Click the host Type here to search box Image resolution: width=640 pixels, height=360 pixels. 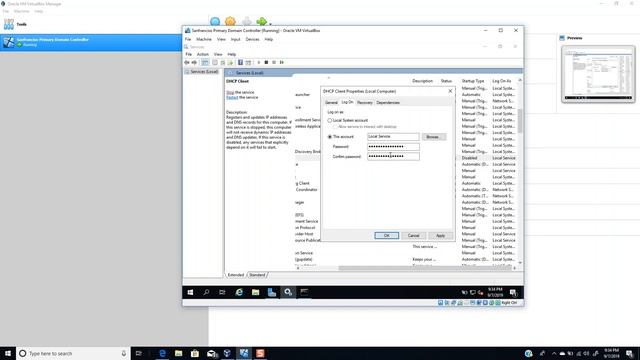[73, 353]
